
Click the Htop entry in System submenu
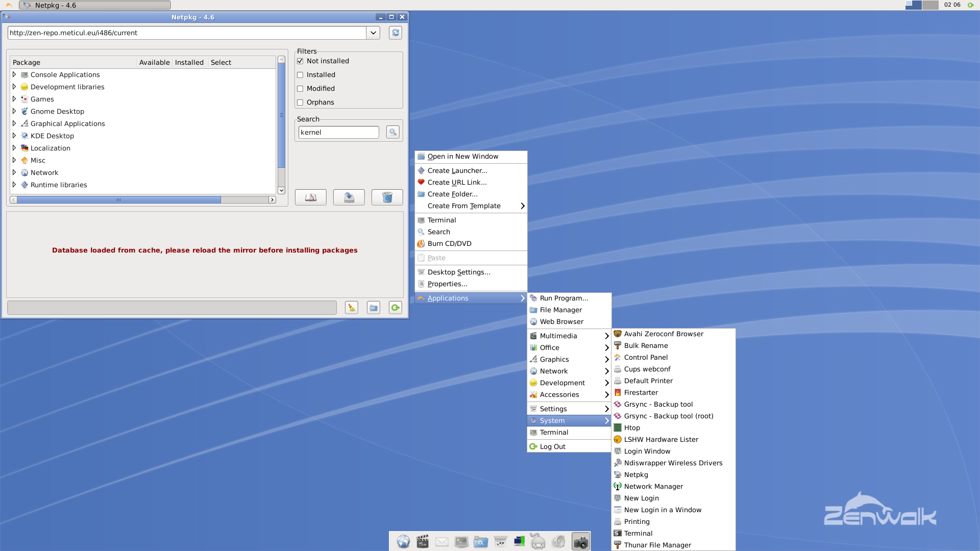673,428
